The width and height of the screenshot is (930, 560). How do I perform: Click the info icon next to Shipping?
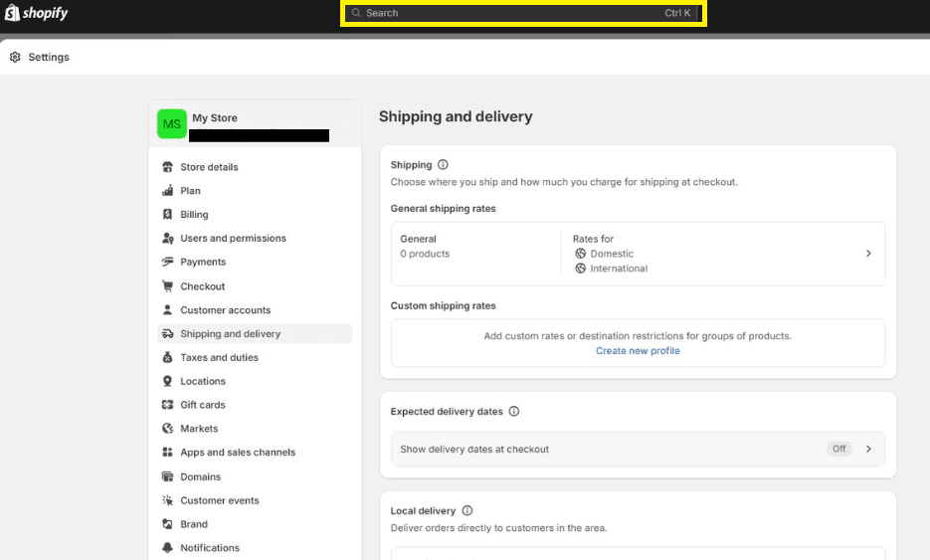click(x=444, y=165)
